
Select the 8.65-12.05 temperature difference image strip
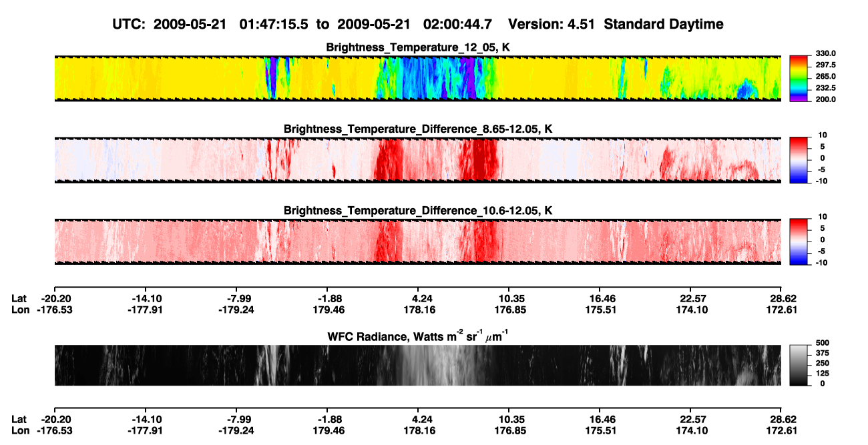[417, 159]
